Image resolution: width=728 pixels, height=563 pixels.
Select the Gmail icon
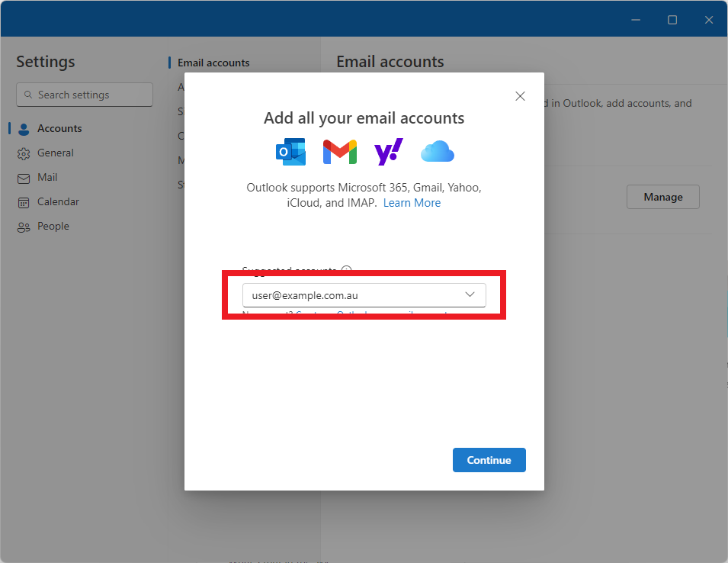pyautogui.click(x=339, y=152)
